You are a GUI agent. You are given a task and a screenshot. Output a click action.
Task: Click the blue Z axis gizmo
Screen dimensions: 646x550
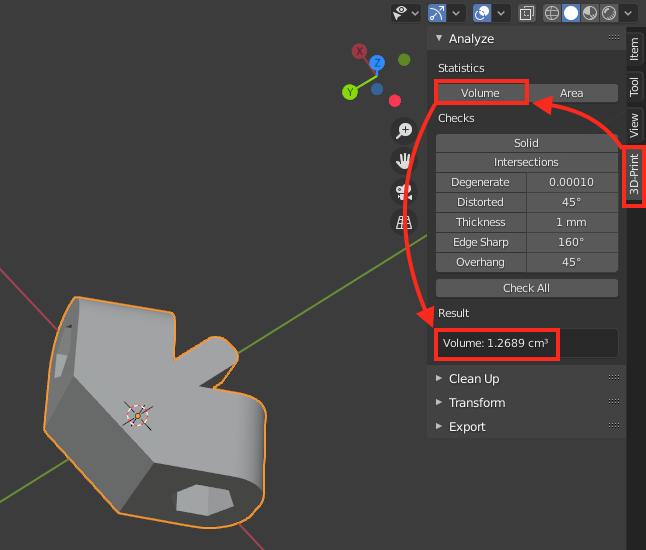click(377, 63)
